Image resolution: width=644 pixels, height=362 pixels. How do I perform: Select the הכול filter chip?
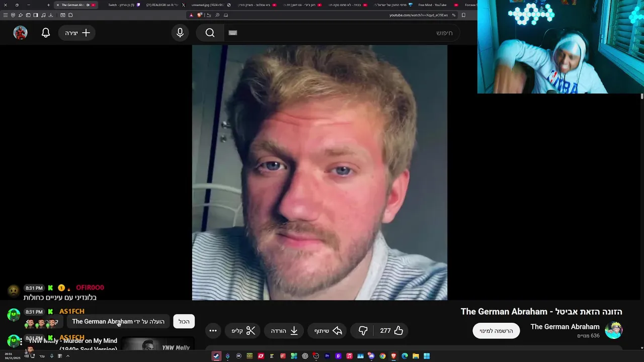pyautogui.click(x=184, y=321)
